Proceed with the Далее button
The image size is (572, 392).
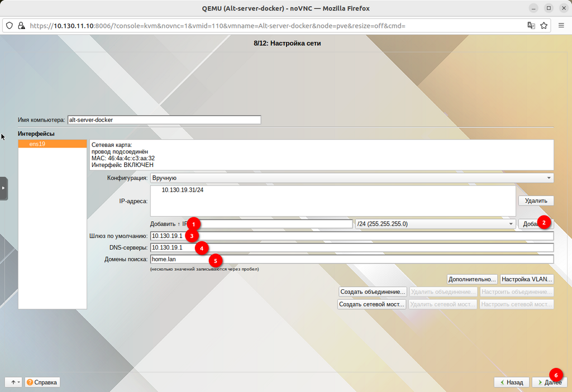point(549,383)
